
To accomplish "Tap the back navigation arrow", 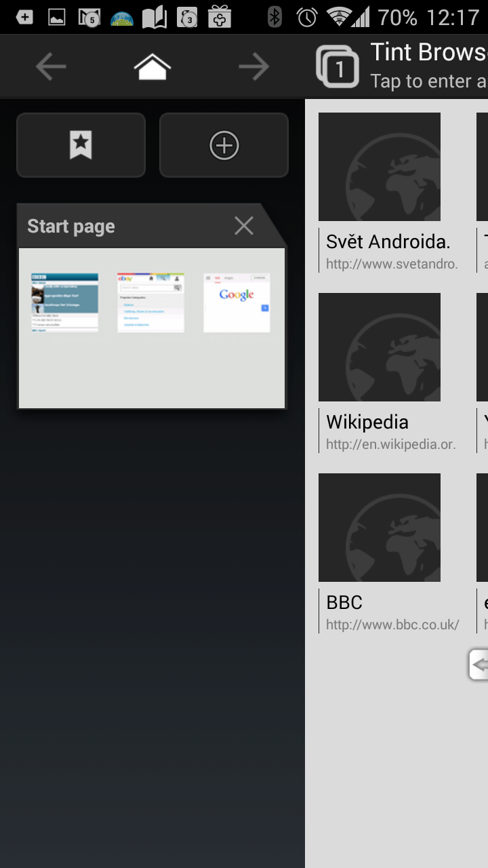I will coord(51,66).
